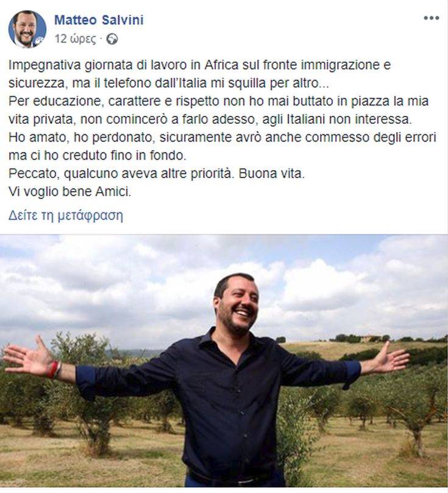
Task: Click the sentence "Peccato, qualcuno aveva altre priorità"
Action: (121, 173)
